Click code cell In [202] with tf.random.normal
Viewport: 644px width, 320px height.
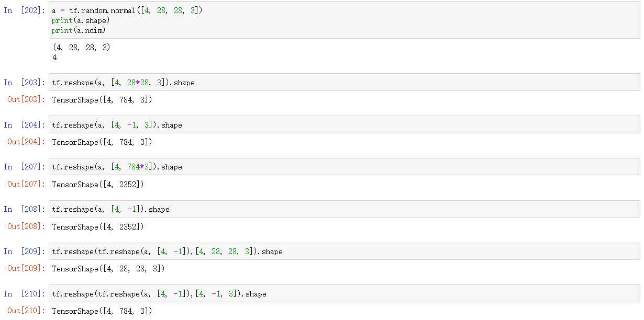344,20
